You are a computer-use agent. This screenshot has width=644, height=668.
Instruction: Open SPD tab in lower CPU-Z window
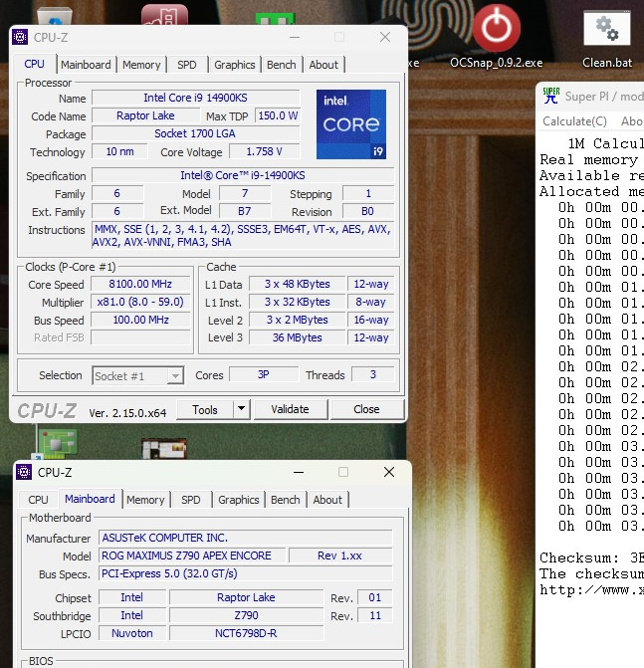pos(190,500)
